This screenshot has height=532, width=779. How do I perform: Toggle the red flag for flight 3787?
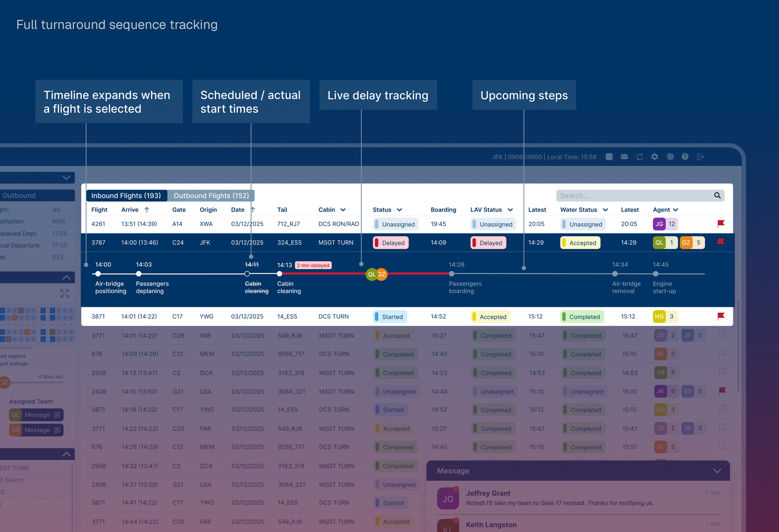tap(721, 242)
